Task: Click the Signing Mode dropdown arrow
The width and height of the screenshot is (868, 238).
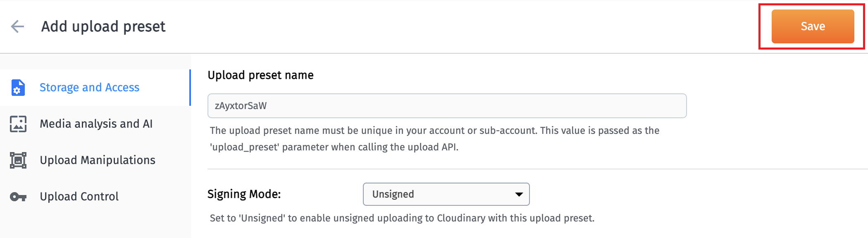Action: click(x=519, y=194)
